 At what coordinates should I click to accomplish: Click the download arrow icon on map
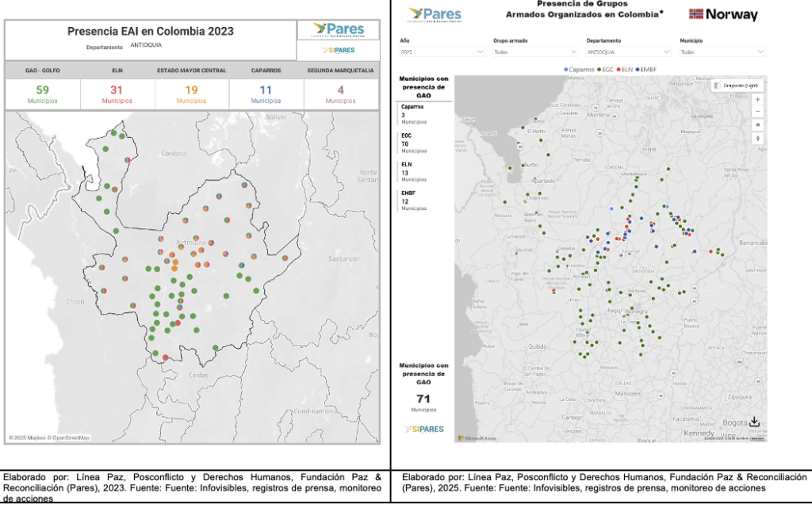[x=754, y=422]
